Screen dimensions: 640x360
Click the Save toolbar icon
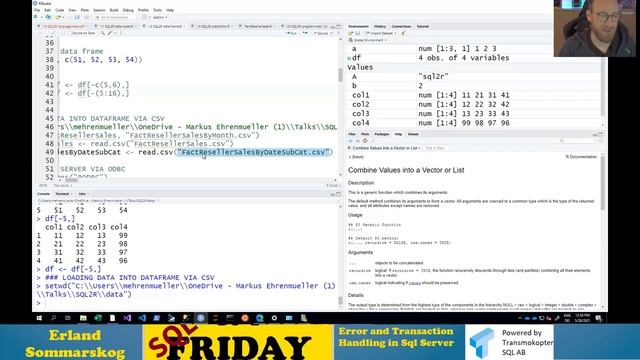[x=69, y=17]
